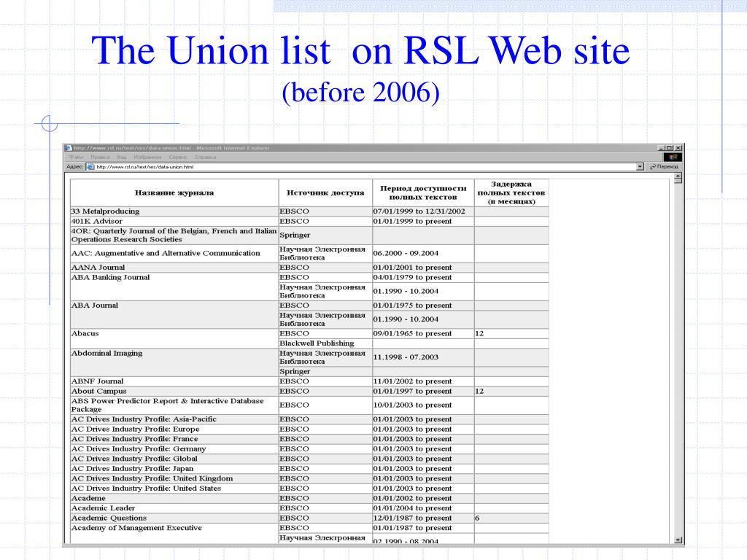Click the Переход button

[x=666, y=166]
